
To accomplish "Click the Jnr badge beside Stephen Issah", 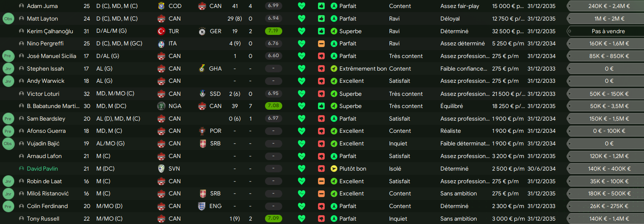I will click(x=8, y=69).
